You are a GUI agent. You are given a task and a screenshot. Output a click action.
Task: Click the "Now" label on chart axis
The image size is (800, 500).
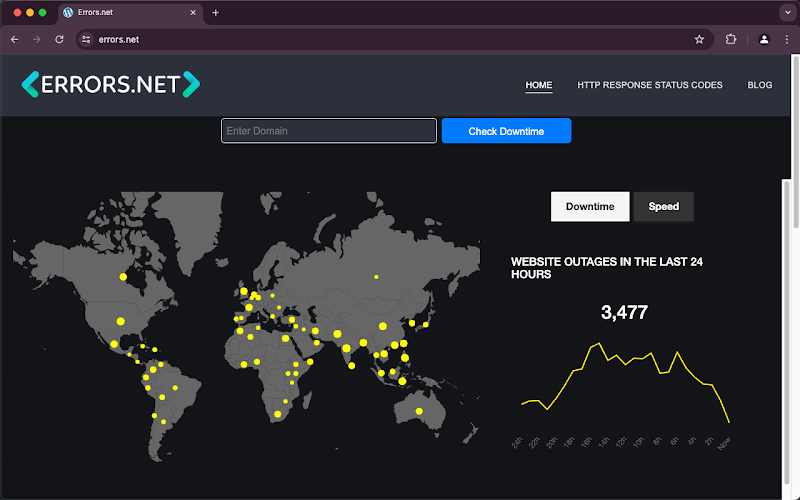pyautogui.click(x=724, y=444)
